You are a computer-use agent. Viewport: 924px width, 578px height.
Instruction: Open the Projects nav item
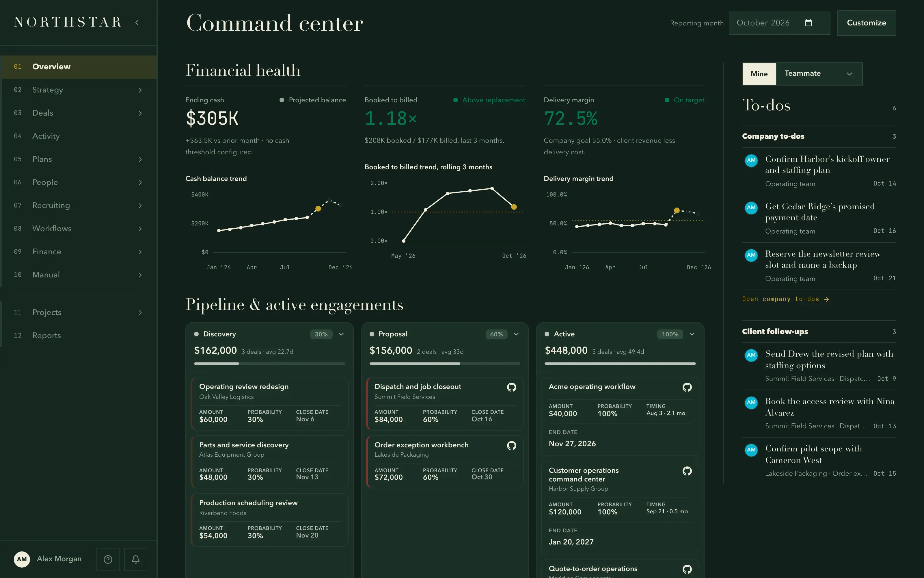coord(78,312)
